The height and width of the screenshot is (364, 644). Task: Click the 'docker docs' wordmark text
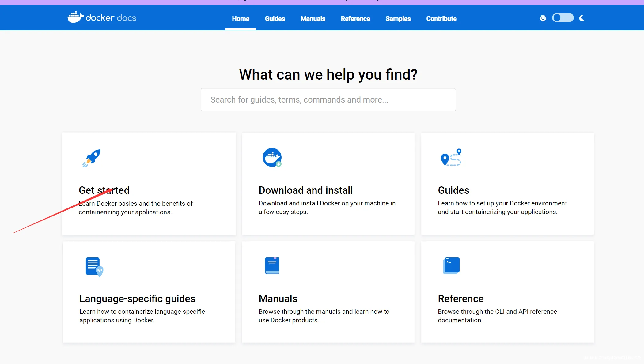(x=111, y=18)
